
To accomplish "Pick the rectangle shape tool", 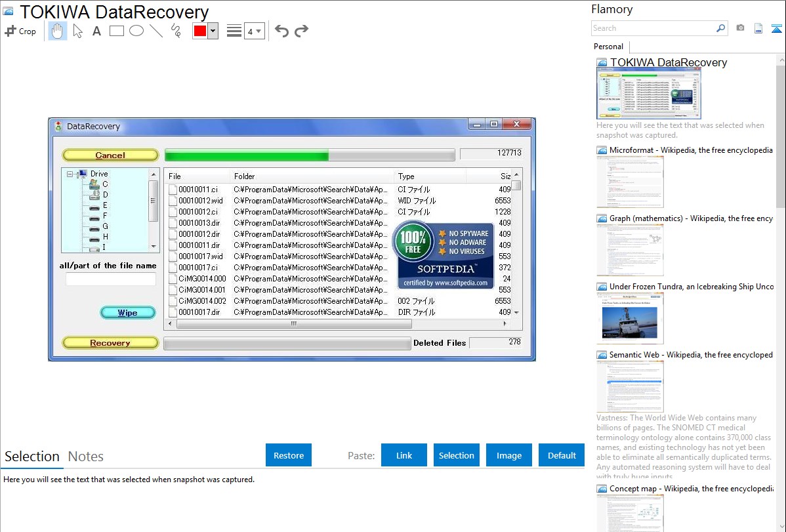I will click(116, 31).
